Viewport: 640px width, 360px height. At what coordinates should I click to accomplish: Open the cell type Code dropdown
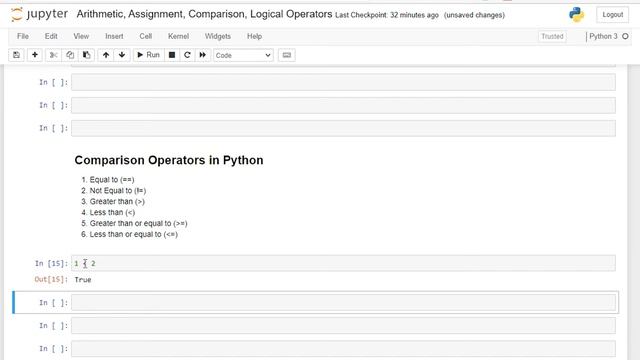[243, 55]
